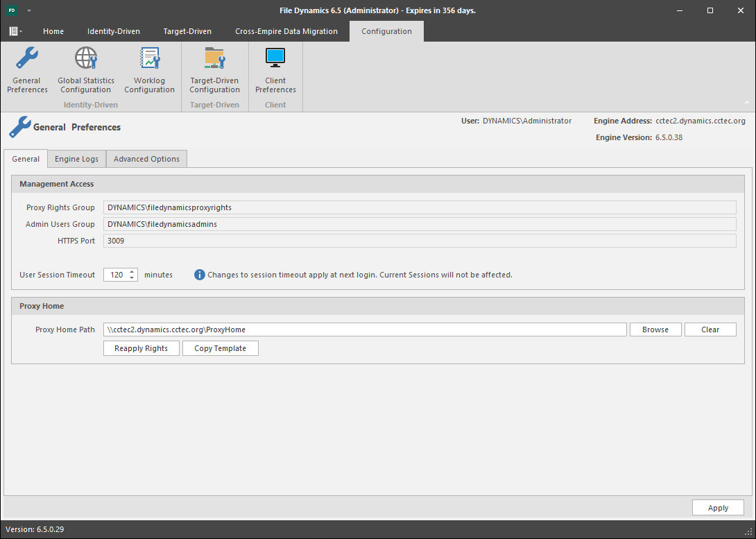Click the Copy Template button
Screen dimensions: 756x539
(x=220, y=348)
